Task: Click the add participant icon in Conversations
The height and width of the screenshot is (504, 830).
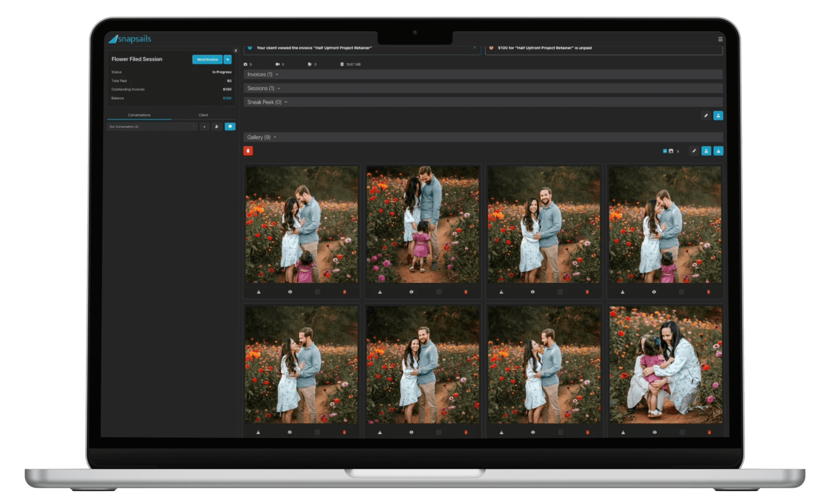Action: 217,126
